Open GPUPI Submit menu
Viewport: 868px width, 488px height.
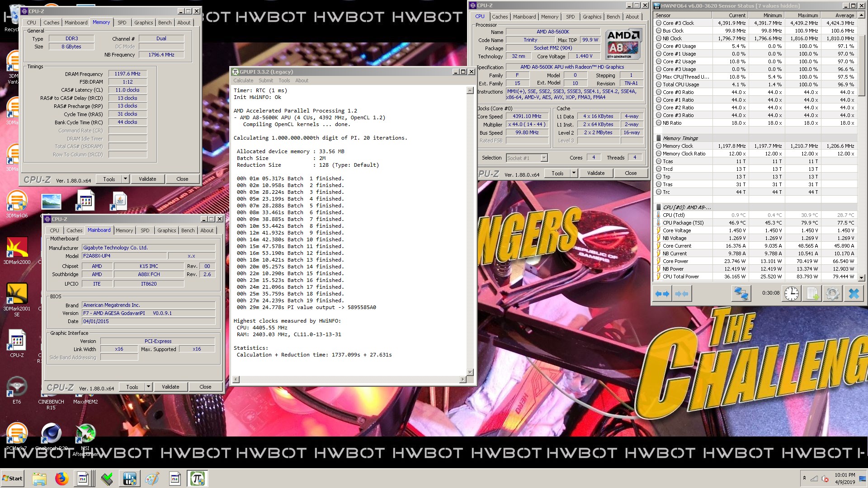266,80
